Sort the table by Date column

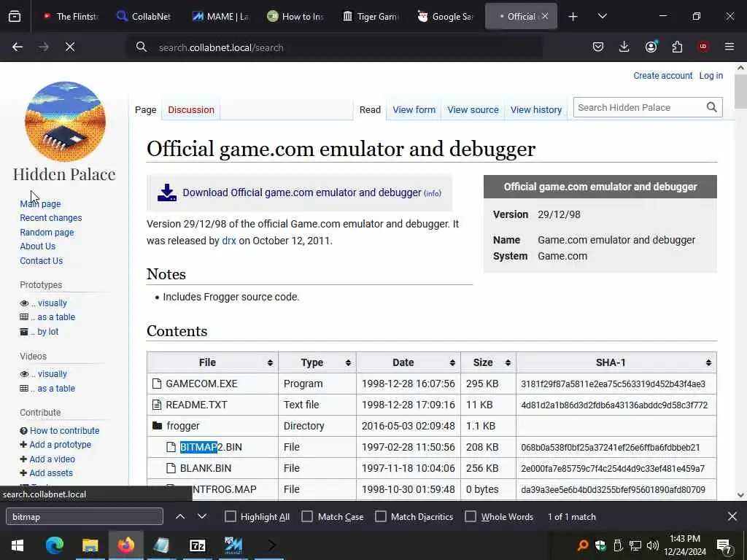coord(409,362)
